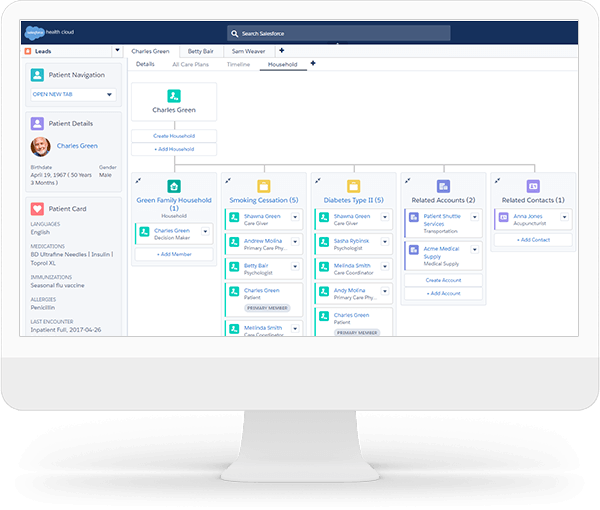
Task: Click the Salesforce health cloud logo
Action: (49, 32)
